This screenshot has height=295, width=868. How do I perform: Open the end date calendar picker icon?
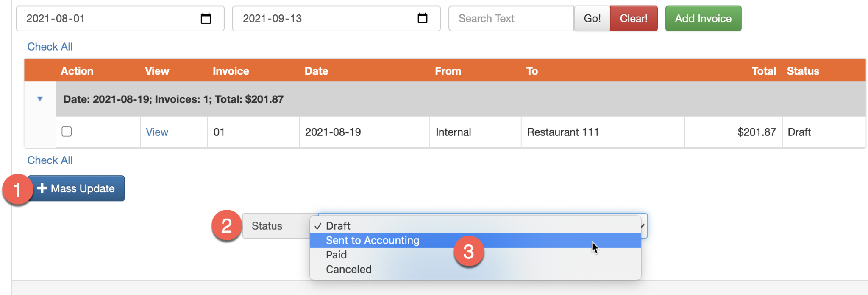click(x=423, y=18)
